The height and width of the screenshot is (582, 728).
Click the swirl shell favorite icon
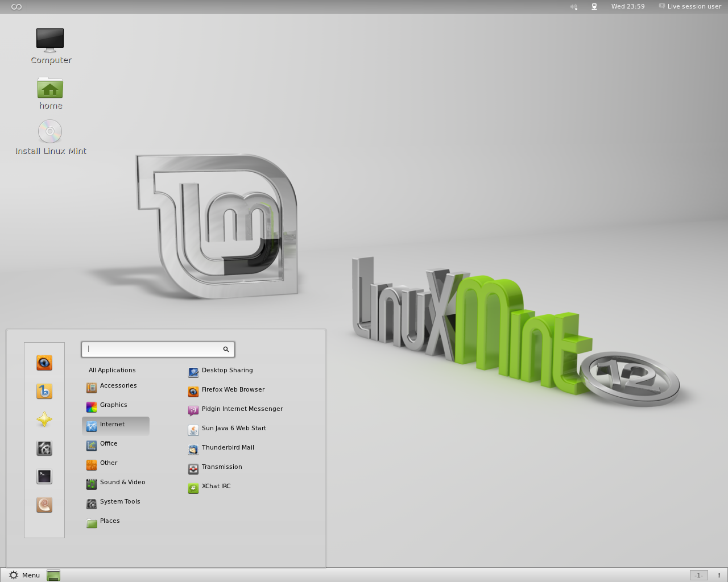pyautogui.click(x=44, y=505)
